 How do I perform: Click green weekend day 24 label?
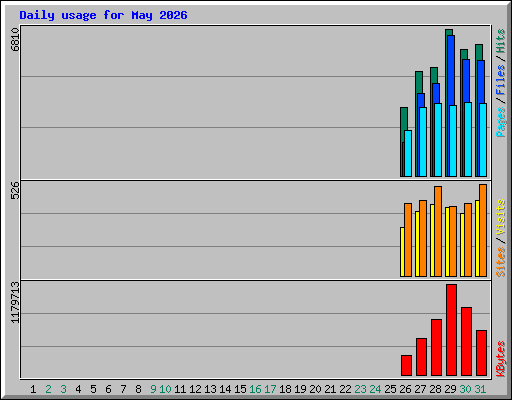(375, 389)
